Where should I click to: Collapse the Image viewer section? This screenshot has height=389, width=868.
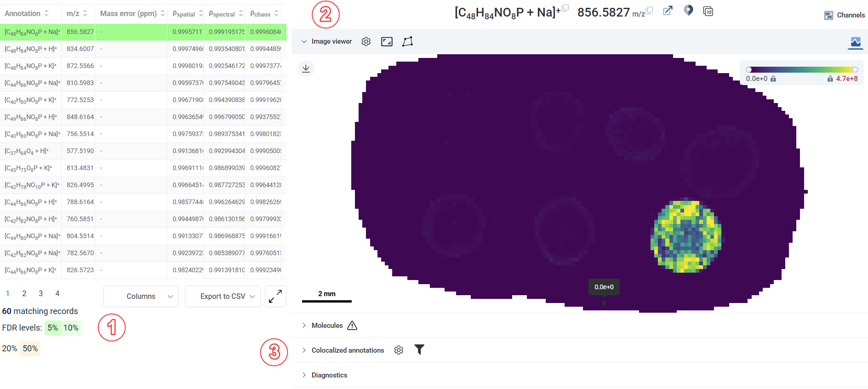304,41
